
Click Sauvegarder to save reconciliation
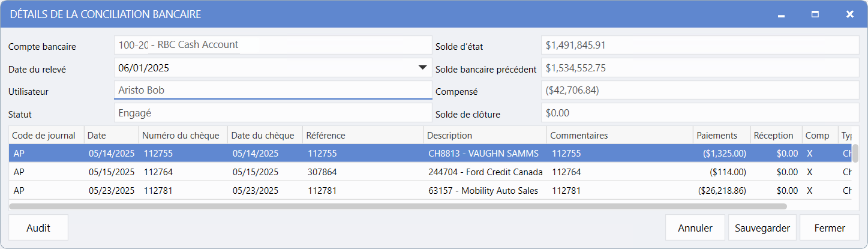click(x=762, y=228)
